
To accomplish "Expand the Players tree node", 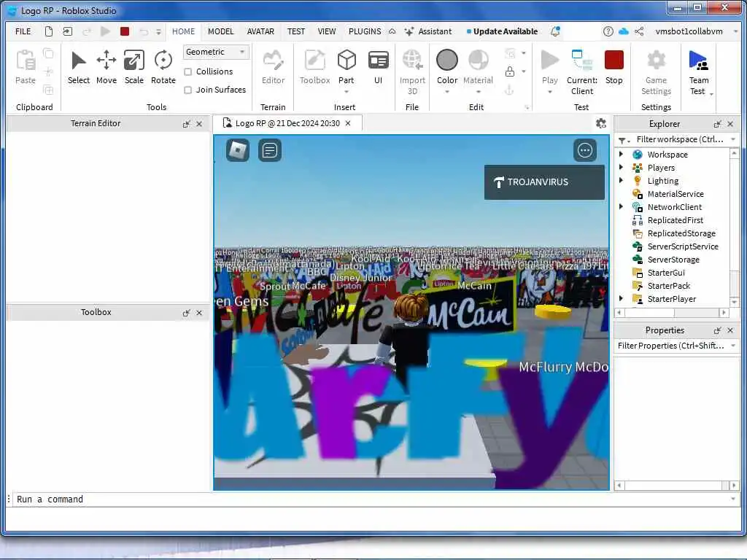I will [621, 167].
